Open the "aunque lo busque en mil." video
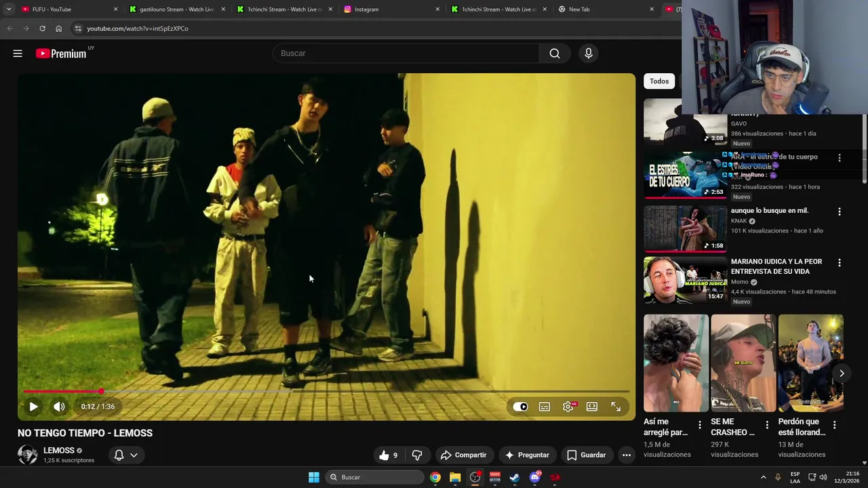This screenshot has height=488, width=868. click(769, 211)
